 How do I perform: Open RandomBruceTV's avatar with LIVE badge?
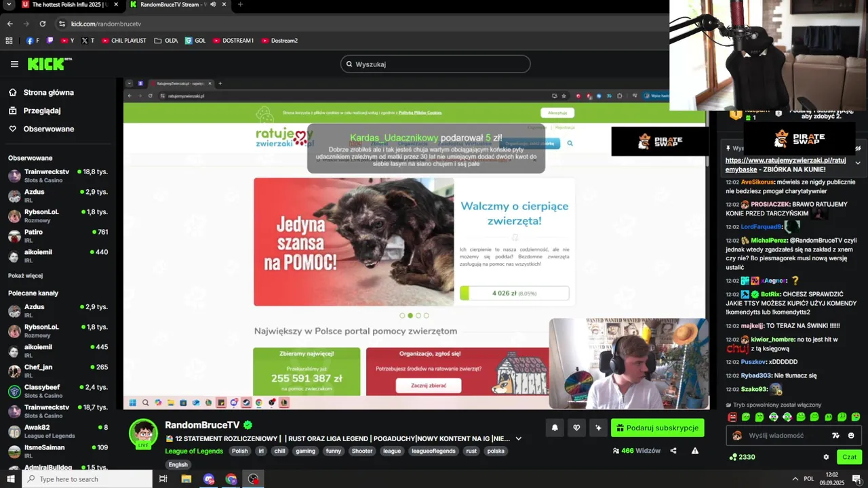click(144, 434)
